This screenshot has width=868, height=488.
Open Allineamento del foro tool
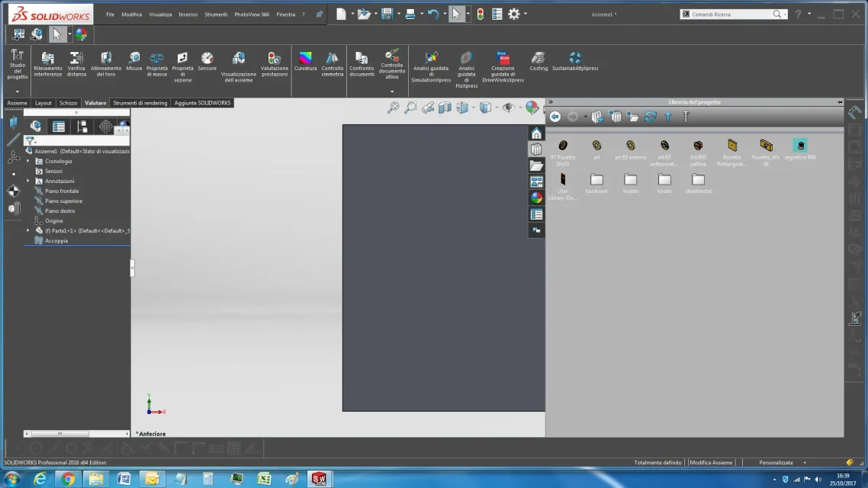click(106, 65)
